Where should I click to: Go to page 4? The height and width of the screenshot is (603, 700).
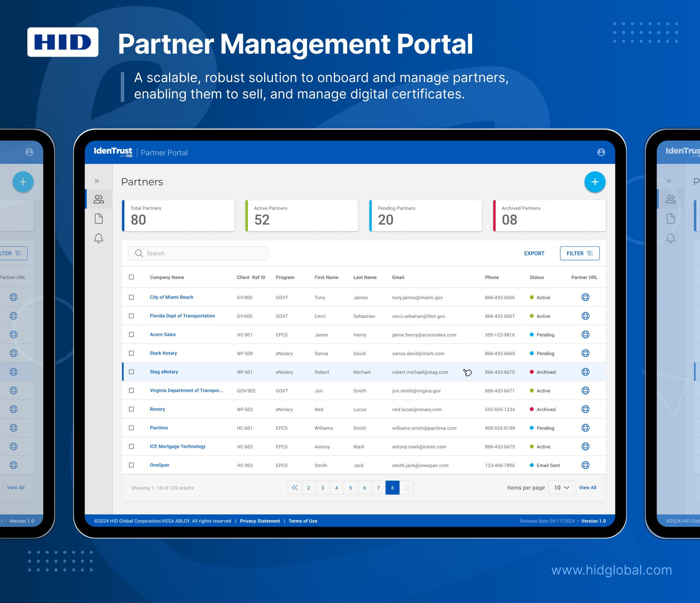(x=337, y=488)
